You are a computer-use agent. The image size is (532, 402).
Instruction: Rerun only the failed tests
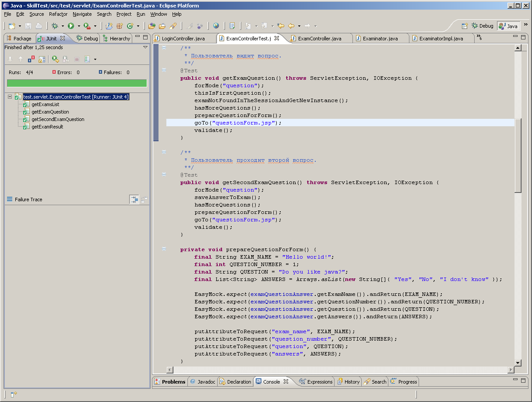[x=66, y=59]
